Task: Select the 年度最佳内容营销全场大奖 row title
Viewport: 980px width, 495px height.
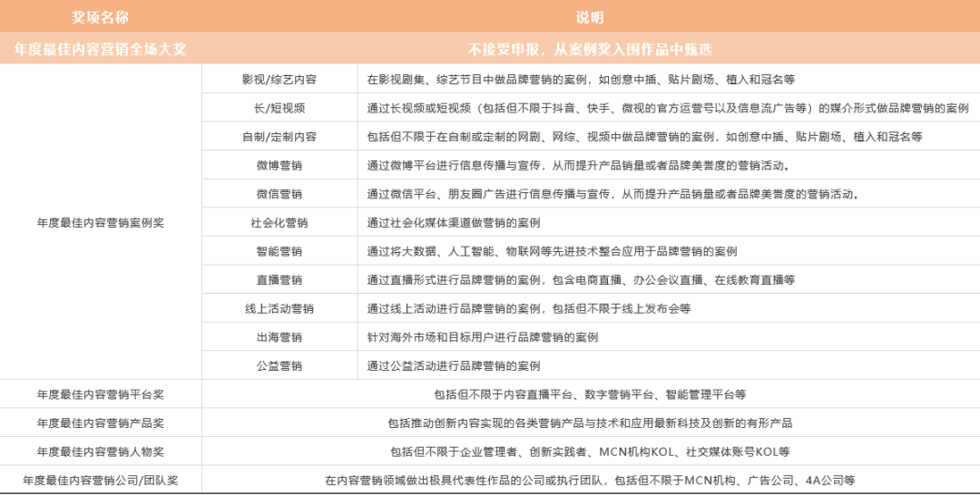Action: [x=100, y=49]
